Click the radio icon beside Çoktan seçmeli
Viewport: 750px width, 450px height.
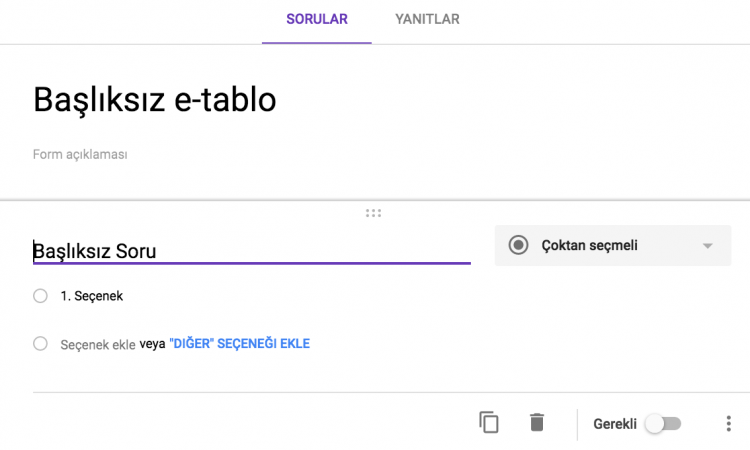[x=518, y=245]
